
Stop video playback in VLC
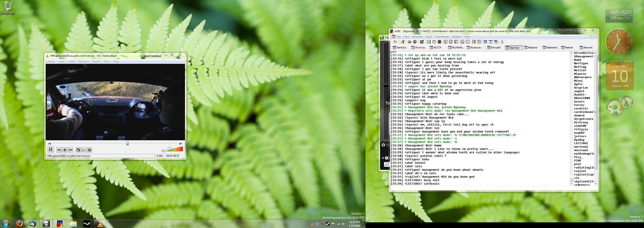(65, 150)
